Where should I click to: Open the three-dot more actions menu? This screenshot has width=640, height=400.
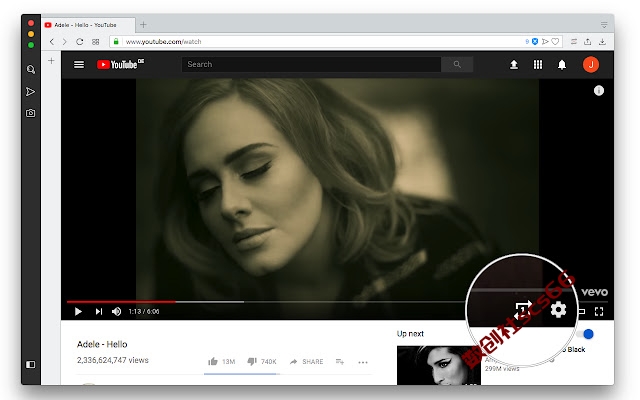click(x=363, y=362)
